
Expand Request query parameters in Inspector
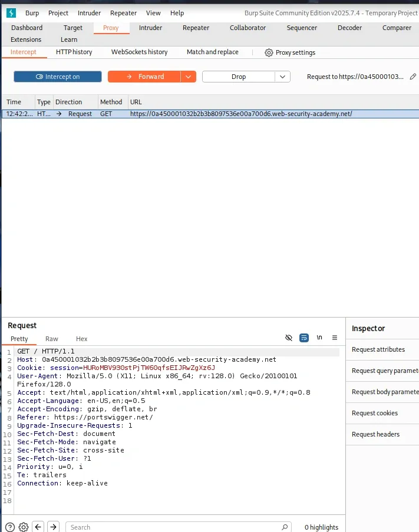(382, 371)
